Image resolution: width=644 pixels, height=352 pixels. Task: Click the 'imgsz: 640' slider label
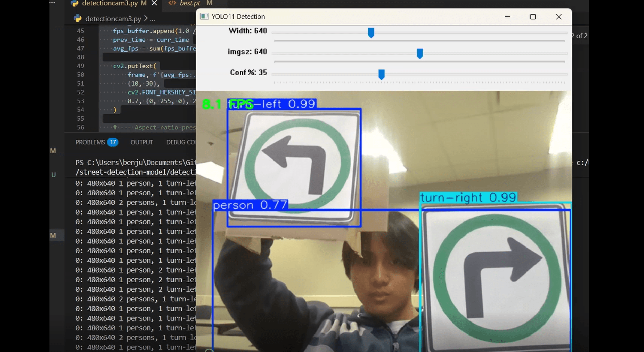247,51
